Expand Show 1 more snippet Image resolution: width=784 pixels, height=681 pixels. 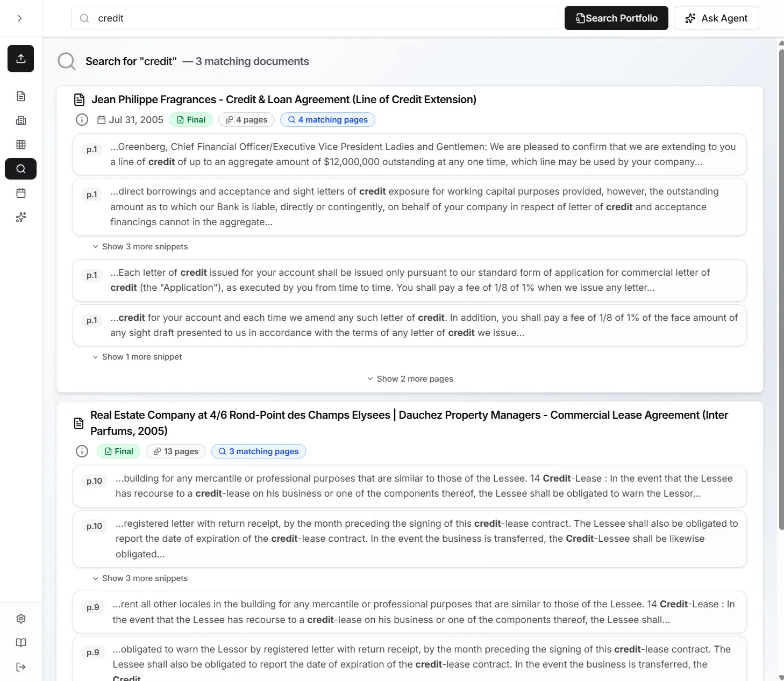pos(137,356)
